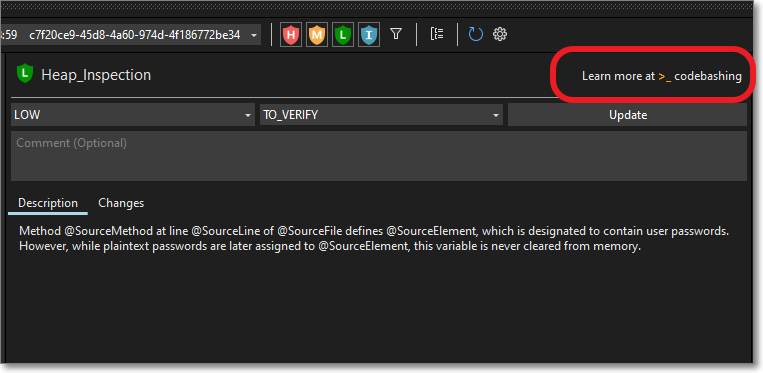This screenshot has width=763, height=373.
Task: Open the LOW severity dropdown
Action: pos(132,115)
